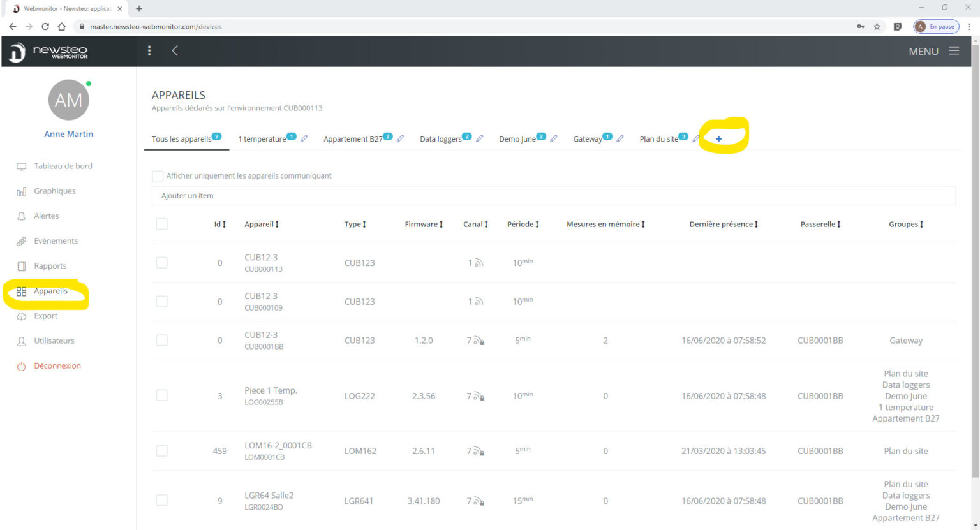Sort table by Dernière présence column
Image resolution: width=980 pixels, height=530 pixels.
(724, 224)
